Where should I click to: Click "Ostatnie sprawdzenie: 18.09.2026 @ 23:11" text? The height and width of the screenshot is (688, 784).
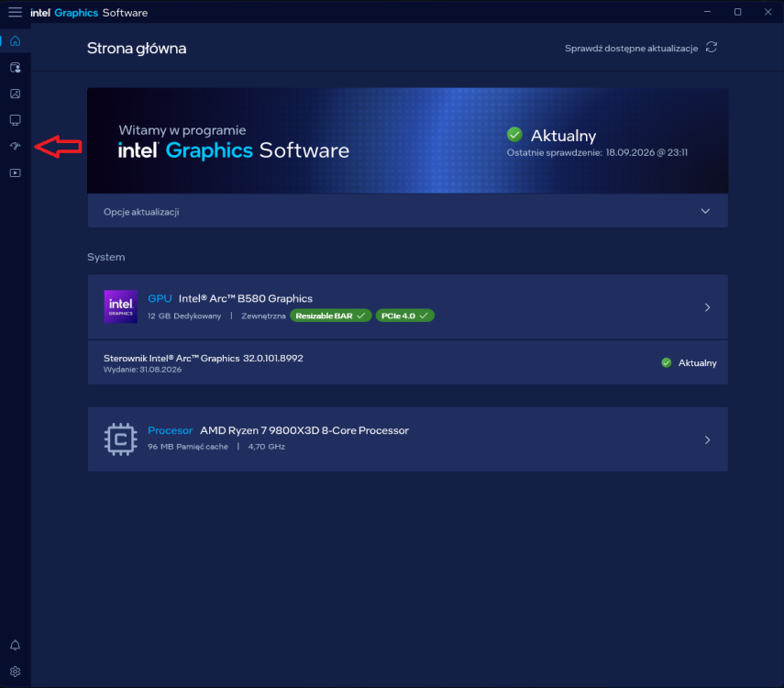(x=597, y=152)
